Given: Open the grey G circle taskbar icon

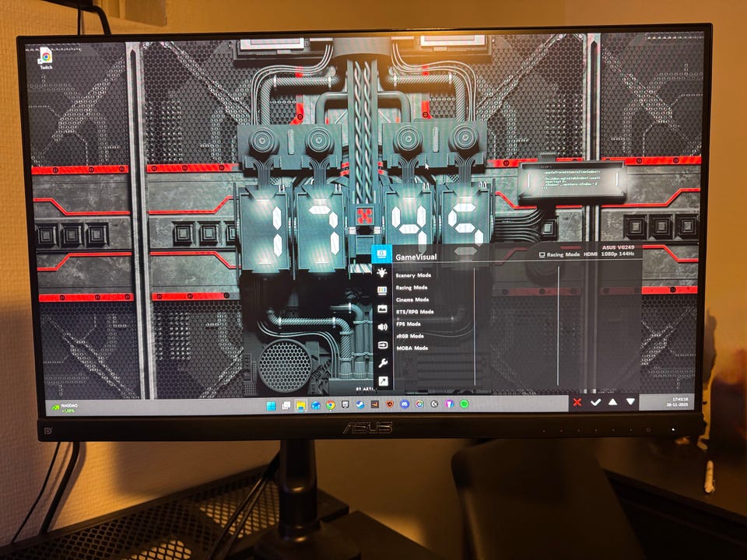Looking at the screenshot, I should click(x=434, y=404).
